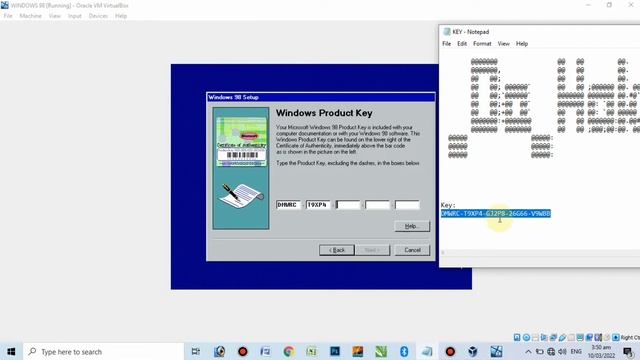
Task: Click the fifth product key field
Action: click(x=407, y=204)
